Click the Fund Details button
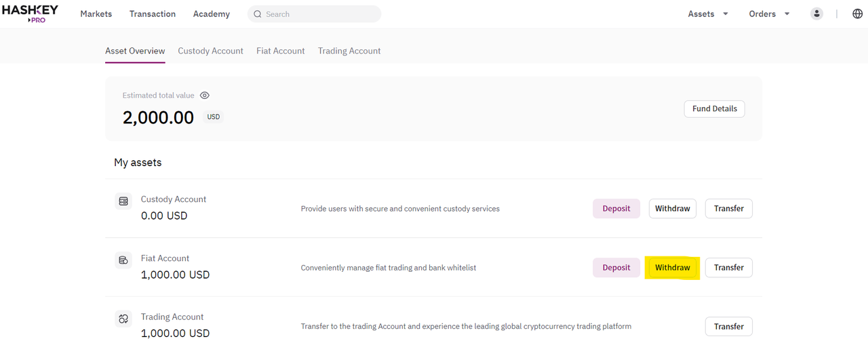This screenshot has width=868, height=362. click(x=715, y=108)
